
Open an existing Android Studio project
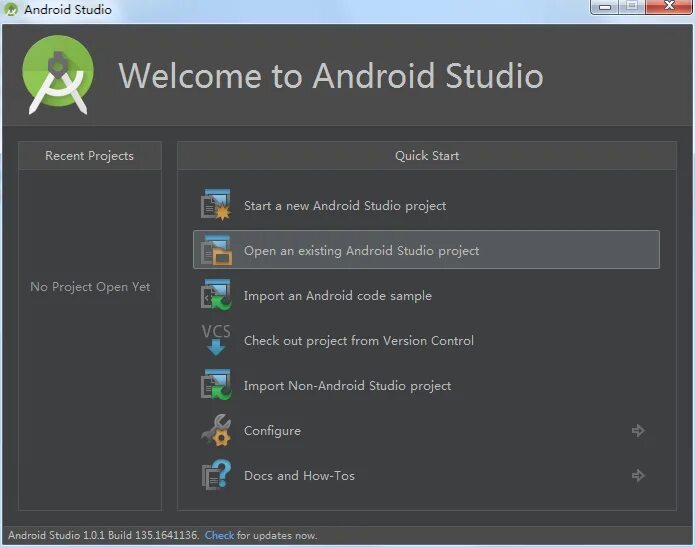point(426,250)
